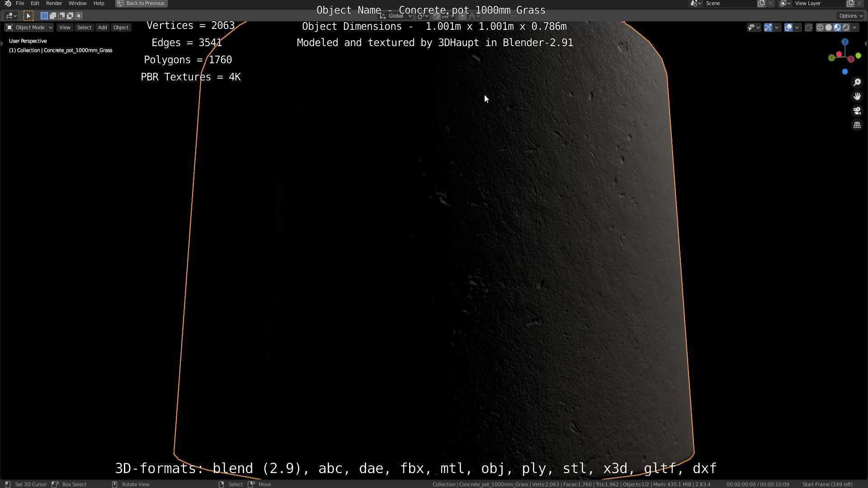
Task: Click the blue Z axis on navigation gizmo
Action: click(x=844, y=42)
